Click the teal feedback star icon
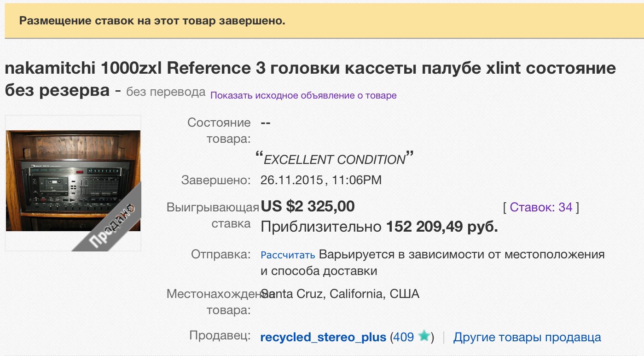 424,337
